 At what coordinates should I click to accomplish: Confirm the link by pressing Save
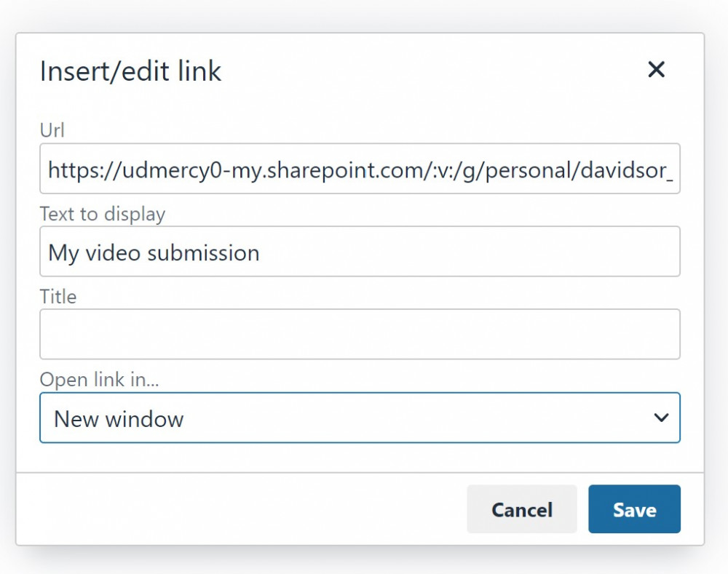[634, 509]
